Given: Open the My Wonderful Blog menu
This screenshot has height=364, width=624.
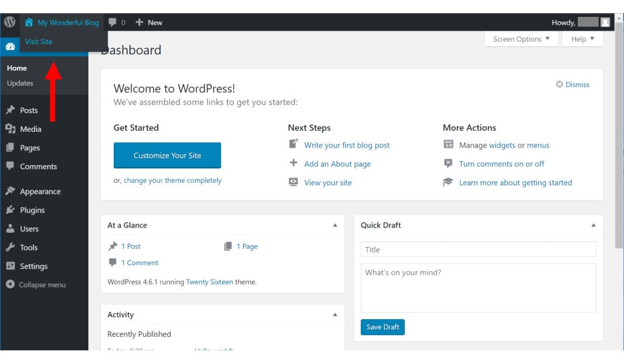Looking at the screenshot, I should pos(62,22).
